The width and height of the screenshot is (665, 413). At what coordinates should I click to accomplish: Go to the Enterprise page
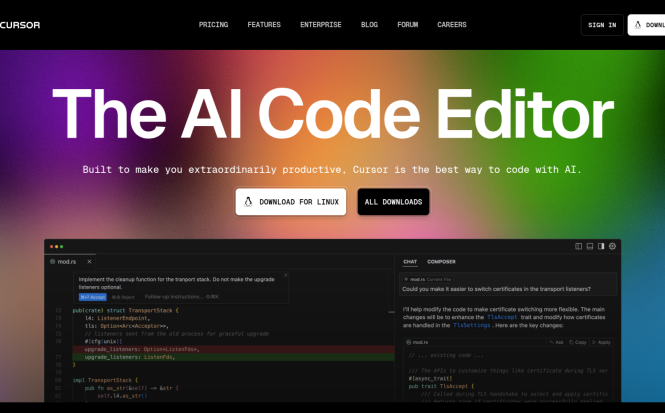[321, 25]
